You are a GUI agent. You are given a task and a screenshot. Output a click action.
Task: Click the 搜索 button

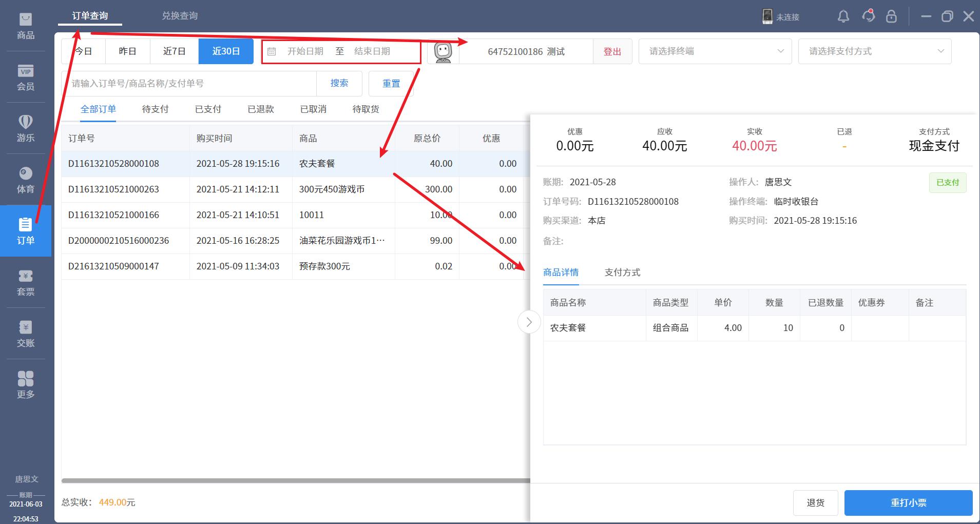point(339,84)
